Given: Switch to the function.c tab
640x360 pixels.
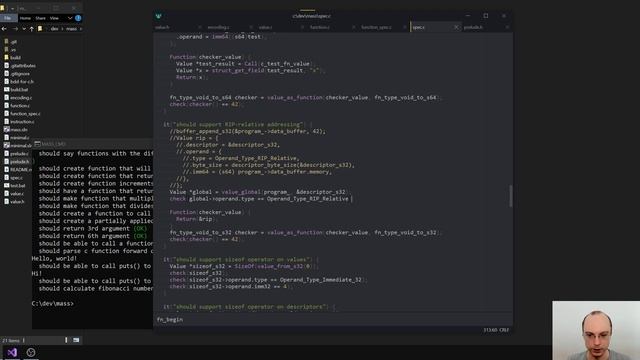Looking at the screenshot, I should pyautogui.click(x=320, y=27).
